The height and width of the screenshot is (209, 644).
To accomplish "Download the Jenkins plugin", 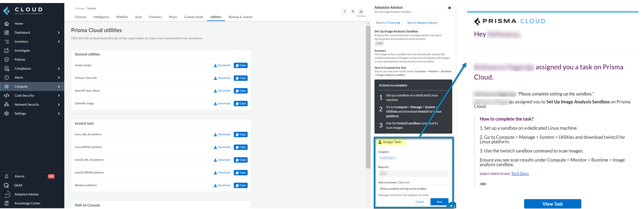I will pos(222,66).
